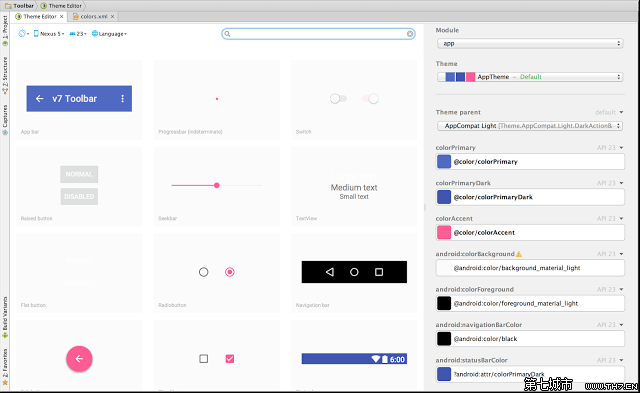Image resolution: width=640 pixels, height=393 pixels.
Task: Select the unselected radio button preview
Action: [203, 272]
